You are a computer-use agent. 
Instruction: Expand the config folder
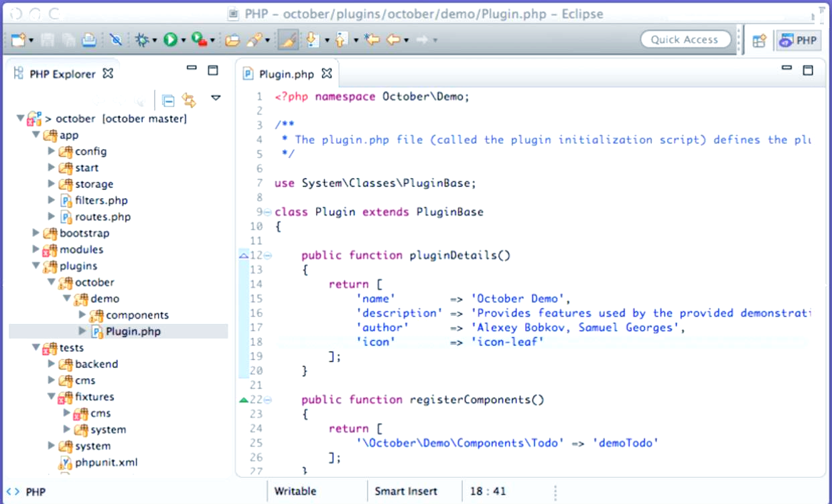tap(52, 151)
